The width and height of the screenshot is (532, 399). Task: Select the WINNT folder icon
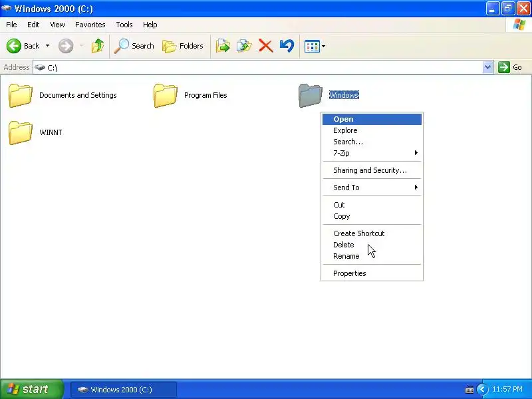coord(21,132)
